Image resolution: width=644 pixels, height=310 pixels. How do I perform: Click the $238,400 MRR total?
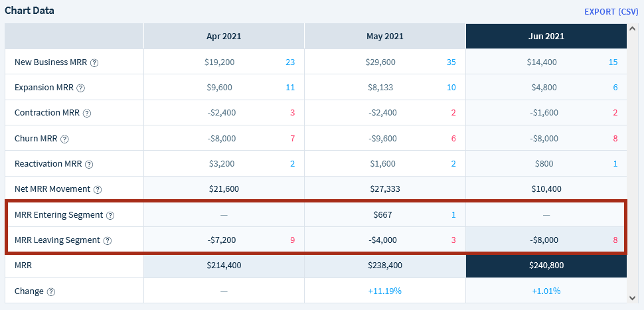385,266
